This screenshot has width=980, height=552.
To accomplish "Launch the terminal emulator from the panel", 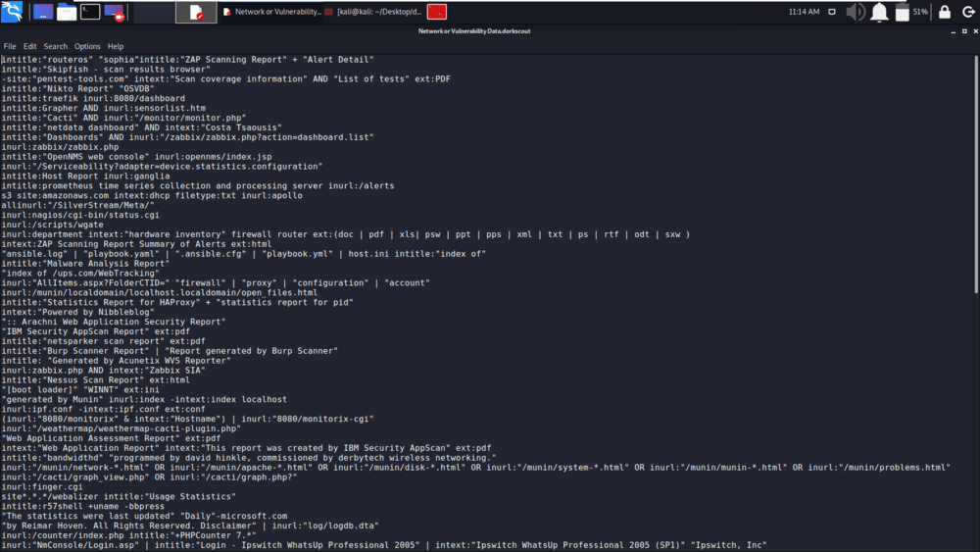I will tap(90, 11).
